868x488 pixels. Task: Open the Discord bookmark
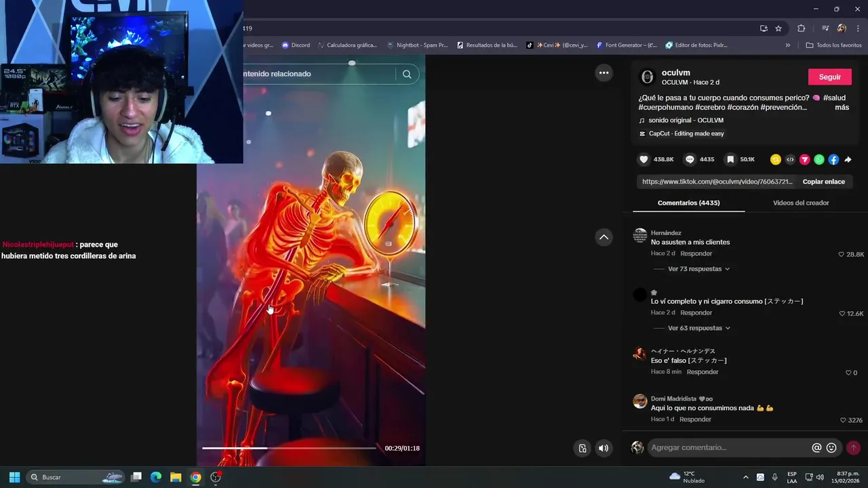[x=296, y=45]
